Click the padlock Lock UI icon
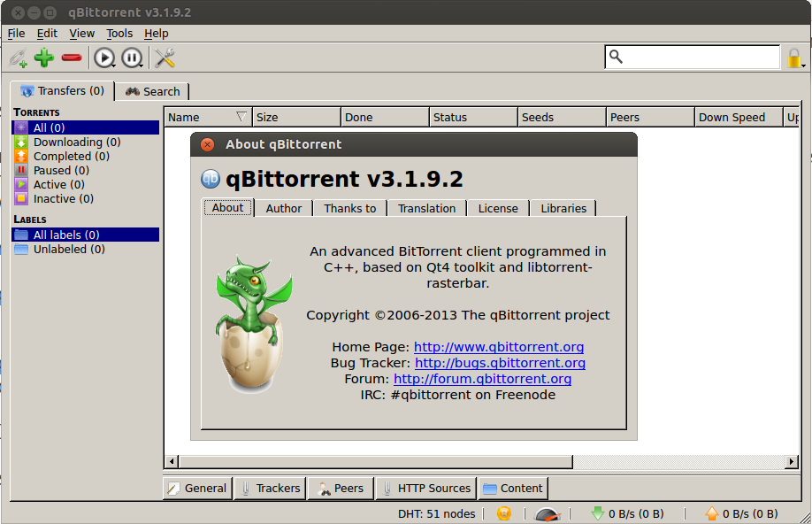Viewport: 812px width, 524px height. (x=795, y=58)
